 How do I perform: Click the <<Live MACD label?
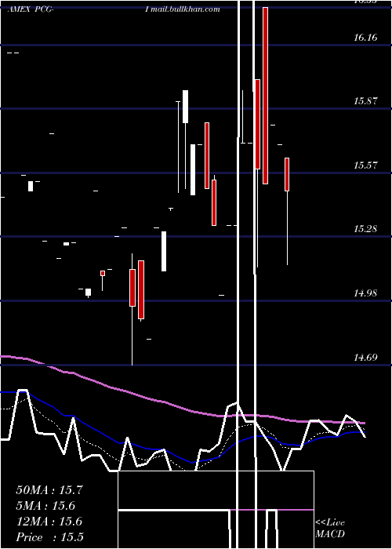pyautogui.click(x=330, y=529)
